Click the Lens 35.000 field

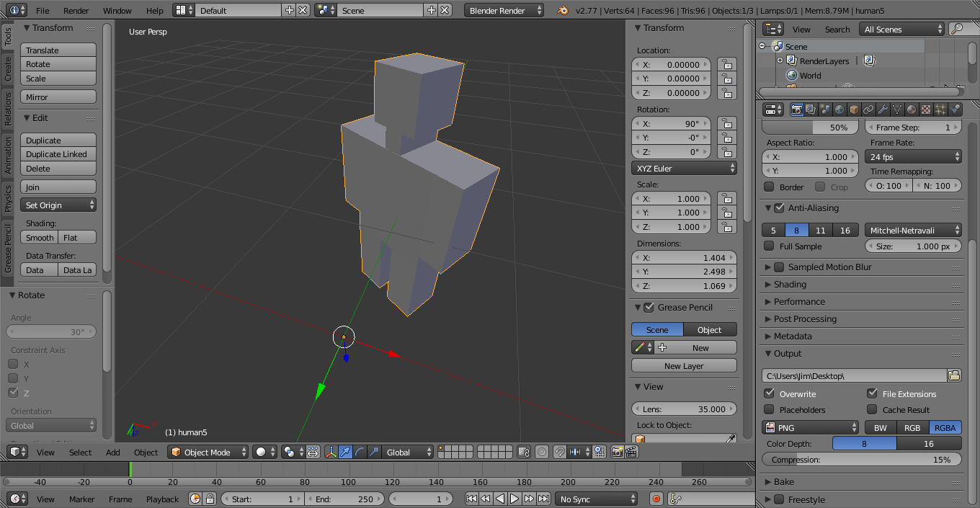tap(684, 409)
